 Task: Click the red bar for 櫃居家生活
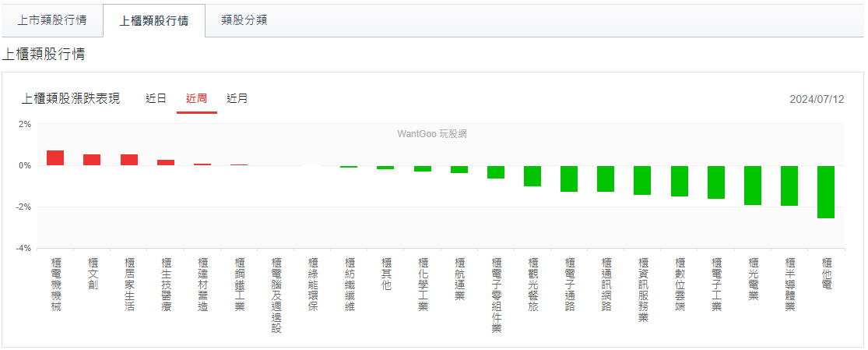point(128,160)
